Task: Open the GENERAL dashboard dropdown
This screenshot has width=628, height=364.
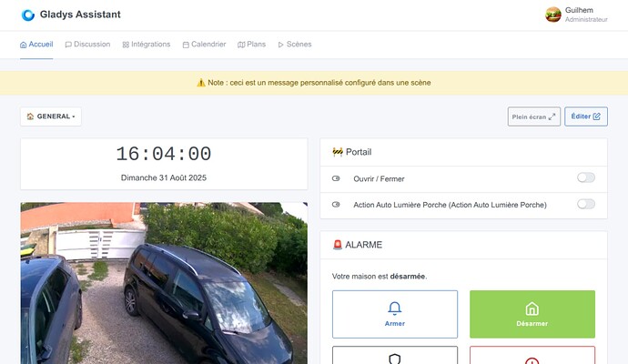Action: point(51,116)
